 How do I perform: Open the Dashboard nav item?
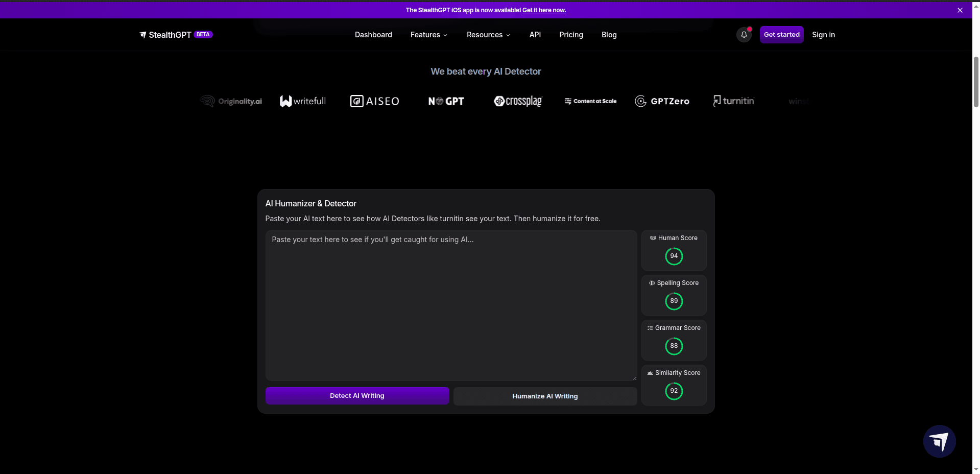pyautogui.click(x=373, y=35)
